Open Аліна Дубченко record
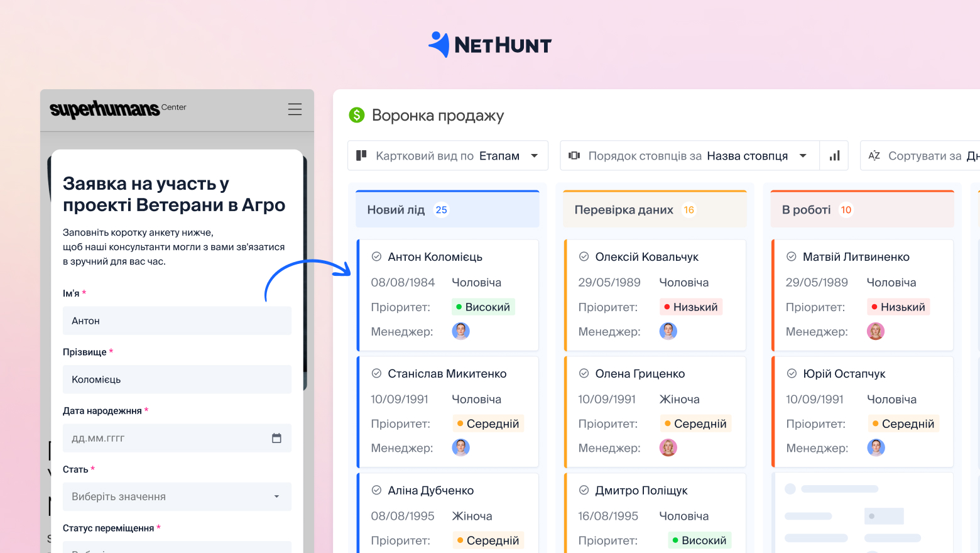 (431, 491)
